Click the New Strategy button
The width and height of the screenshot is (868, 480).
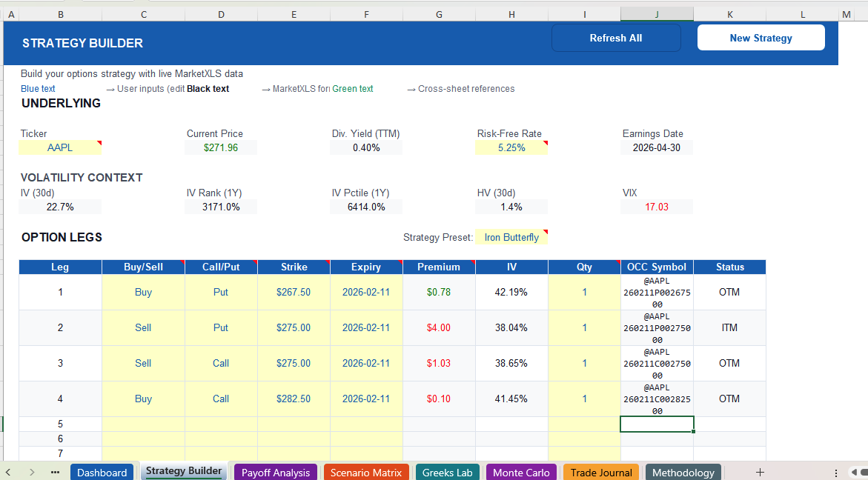pyautogui.click(x=761, y=37)
